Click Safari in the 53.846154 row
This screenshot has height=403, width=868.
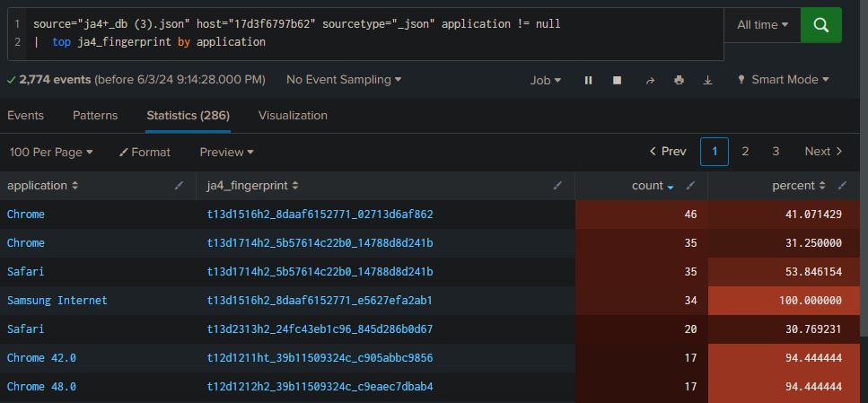(x=25, y=272)
